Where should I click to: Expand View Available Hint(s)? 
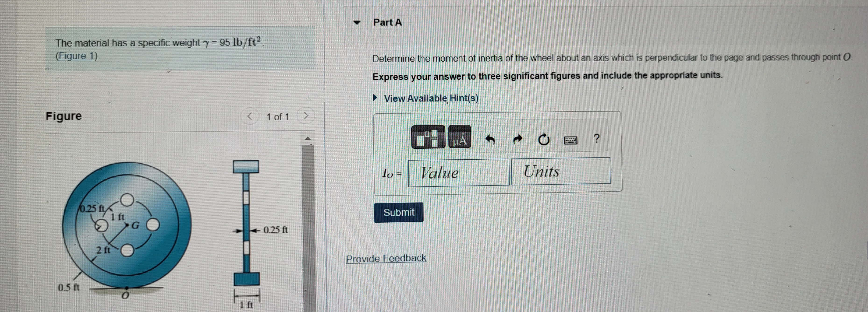[426, 98]
